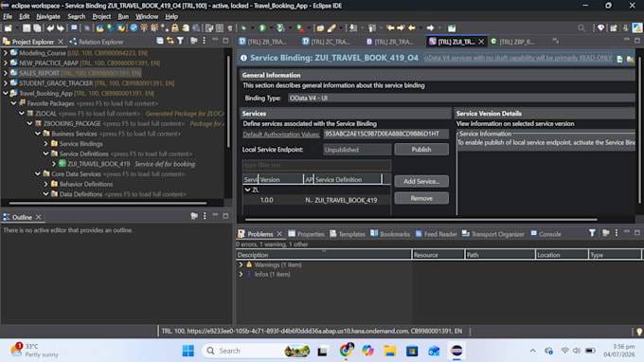Click the Publish button
644x362 pixels.
(x=421, y=150)
